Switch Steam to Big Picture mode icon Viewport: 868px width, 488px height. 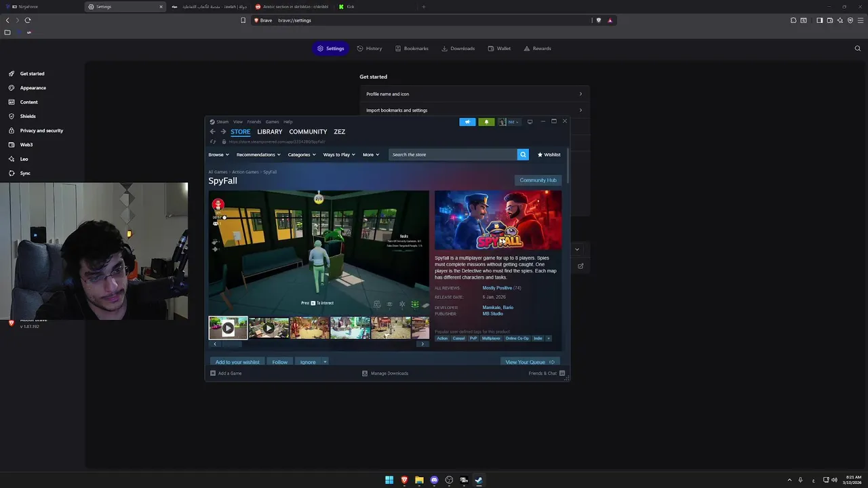click(530, 122)
